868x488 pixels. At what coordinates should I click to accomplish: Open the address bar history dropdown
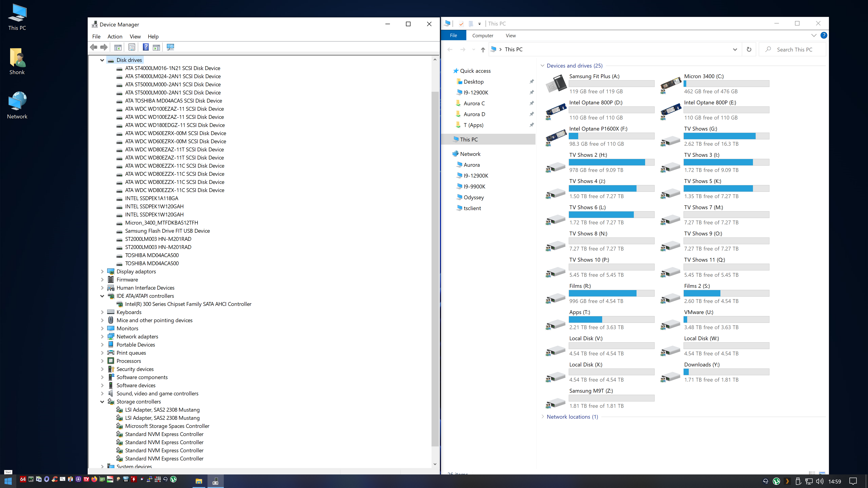click(x=735, y=49)
